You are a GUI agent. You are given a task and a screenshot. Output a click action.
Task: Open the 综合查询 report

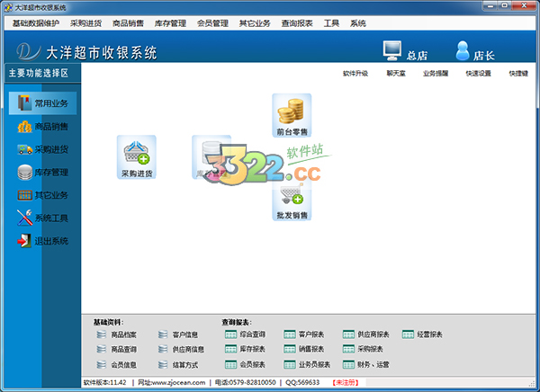(245, 334)
